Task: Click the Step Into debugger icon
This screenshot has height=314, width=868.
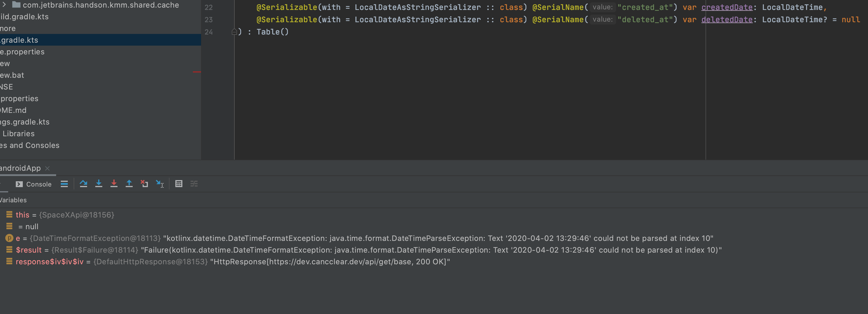Action: 99,184
